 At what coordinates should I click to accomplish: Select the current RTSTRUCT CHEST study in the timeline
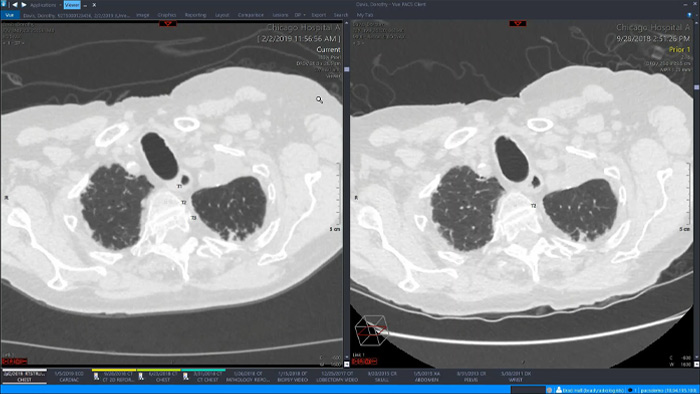[24, 377]
